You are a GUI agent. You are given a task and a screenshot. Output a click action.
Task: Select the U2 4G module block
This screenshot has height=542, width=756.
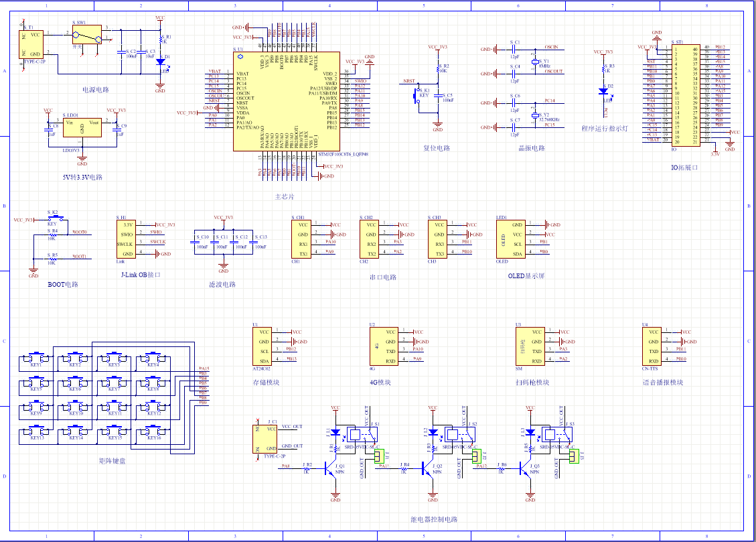pyautogui.click(x=384, y=346)
